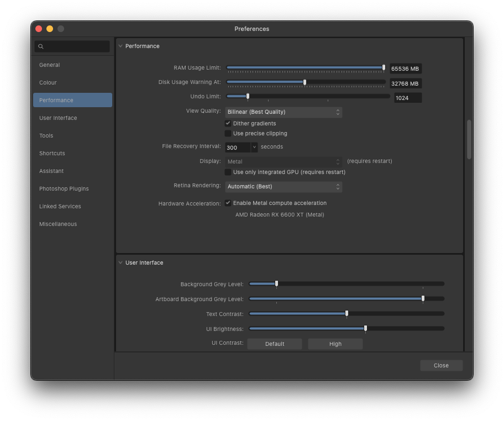Collapse the User Interface section chevron

120,262
